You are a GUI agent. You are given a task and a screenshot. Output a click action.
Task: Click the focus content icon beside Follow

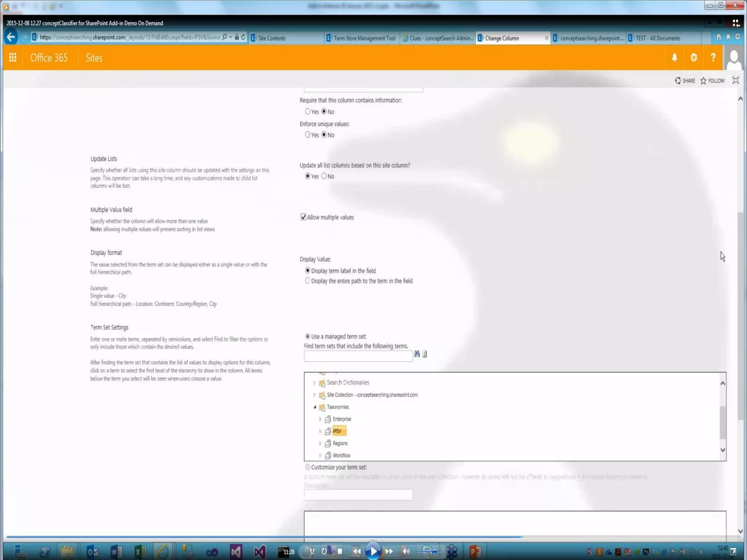pyautogui.click(x=735, y=81)
